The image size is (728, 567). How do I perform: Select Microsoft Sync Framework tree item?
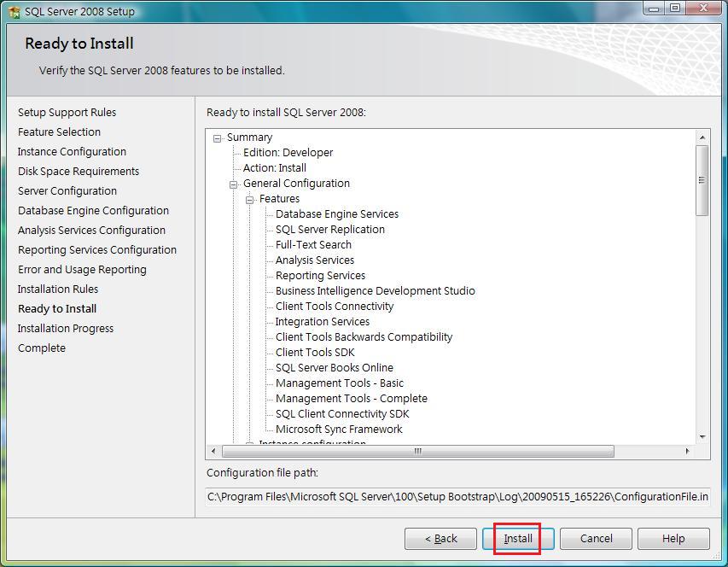point(339,430)
